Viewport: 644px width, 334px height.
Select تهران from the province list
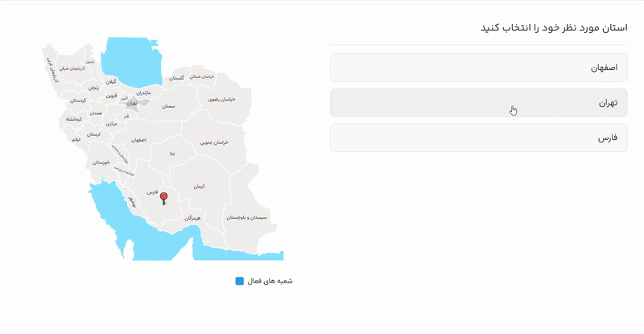pos(478,103)
